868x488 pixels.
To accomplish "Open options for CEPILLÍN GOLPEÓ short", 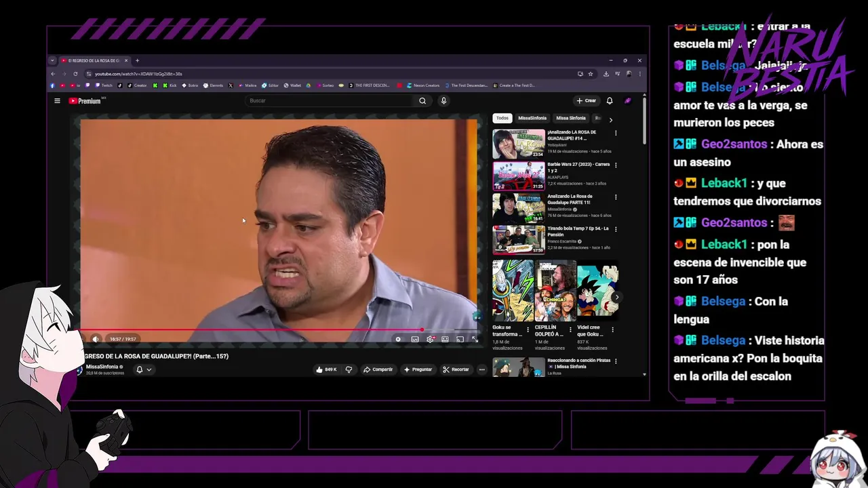I will coord(570,330).
